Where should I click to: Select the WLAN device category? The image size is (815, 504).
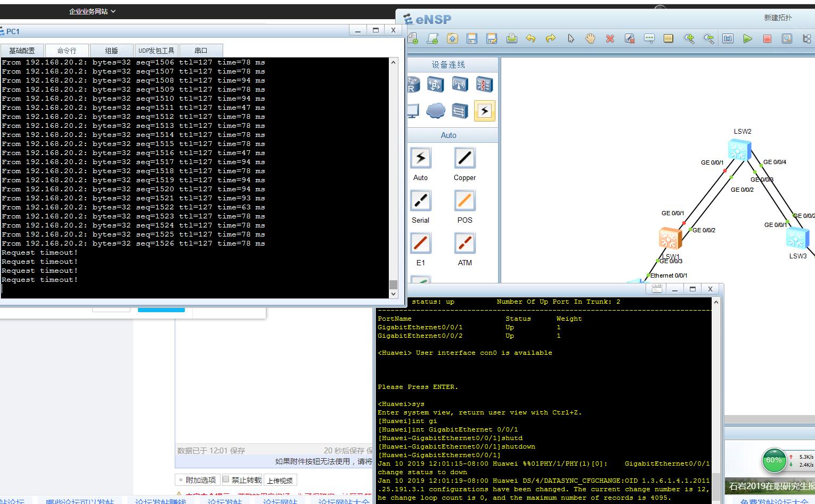tap(460, 85)
